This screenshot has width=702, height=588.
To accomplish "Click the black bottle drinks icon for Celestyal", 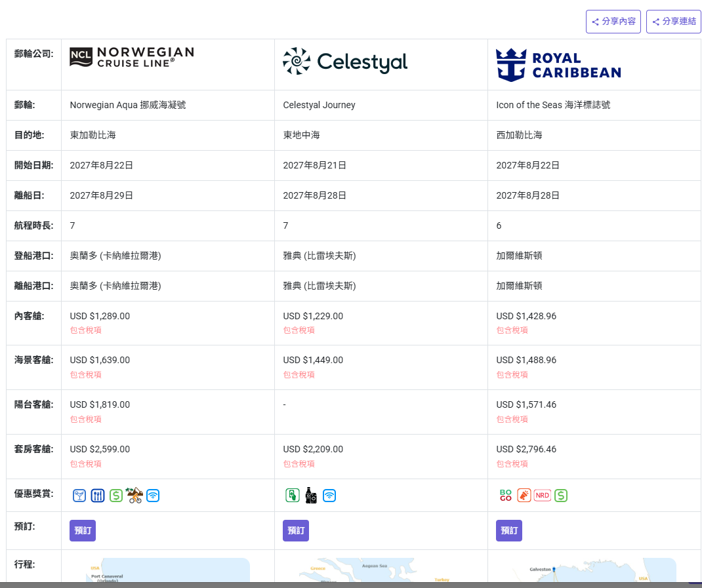I will [311, 496].
